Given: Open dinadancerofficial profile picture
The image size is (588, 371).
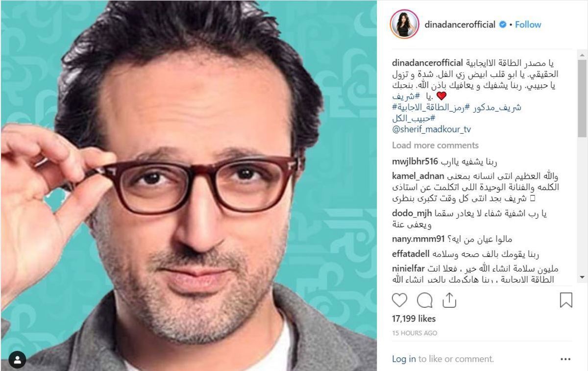Looking at the screenshot, I should pos(404,24).
